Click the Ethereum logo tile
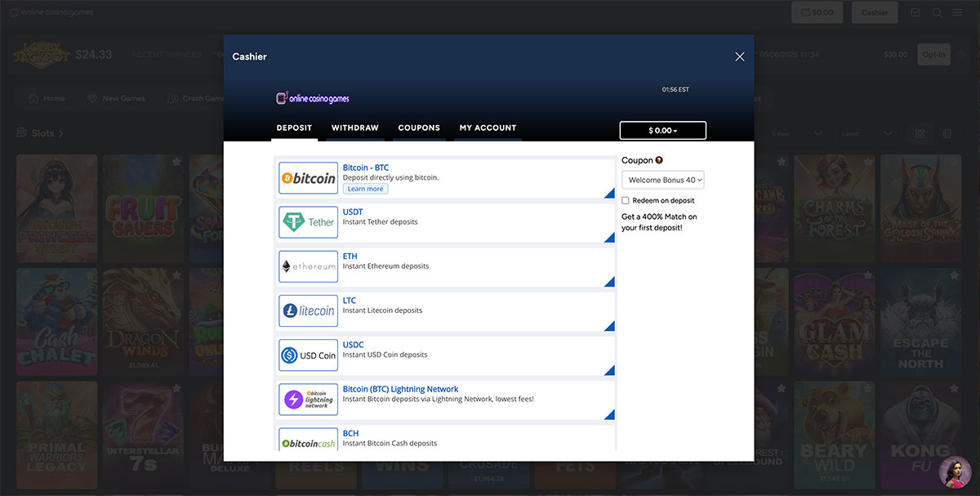980x496 pixels. 308,266
